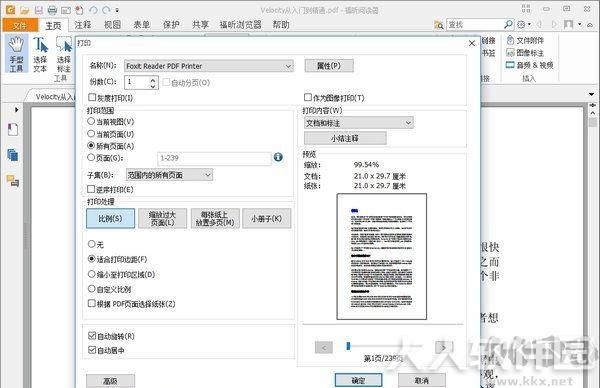
Task: Click the Open folder icon in quick access bar
Action: point(24,10)
